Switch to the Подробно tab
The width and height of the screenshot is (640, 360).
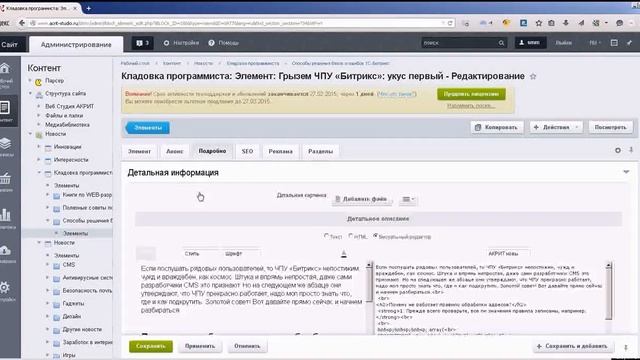pos(212,151)
